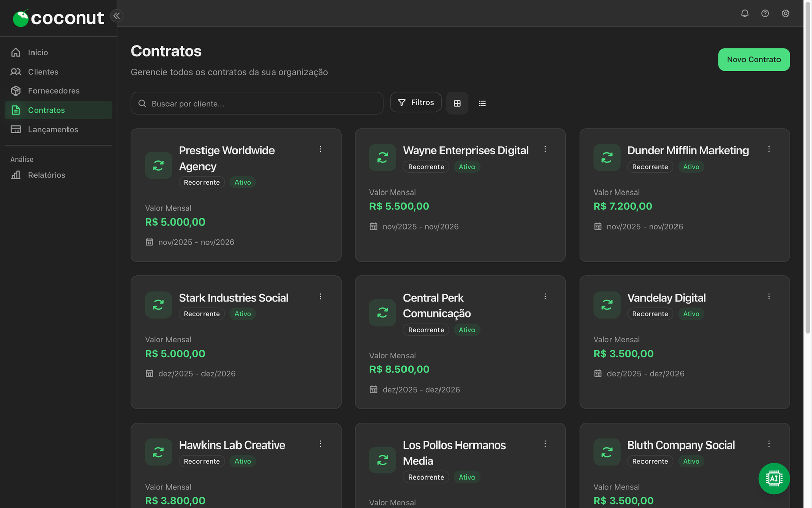Go to Início in the sidebar
The image size is (812, 508).
point(58,52)
